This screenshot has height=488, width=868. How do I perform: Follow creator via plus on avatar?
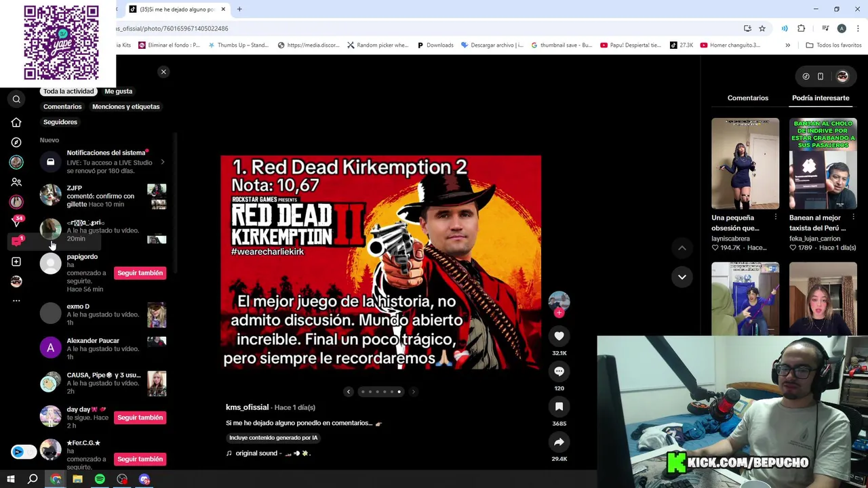559,313
